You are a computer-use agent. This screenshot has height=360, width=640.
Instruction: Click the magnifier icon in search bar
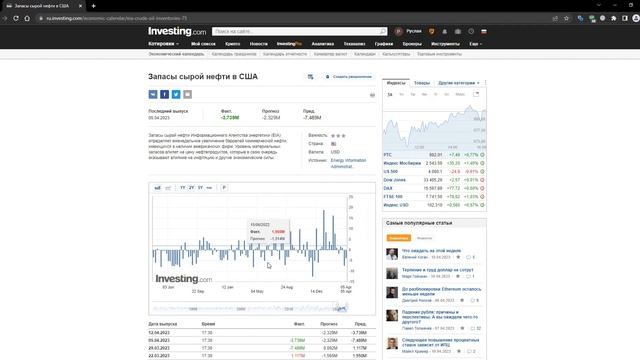tap(383, 31)
